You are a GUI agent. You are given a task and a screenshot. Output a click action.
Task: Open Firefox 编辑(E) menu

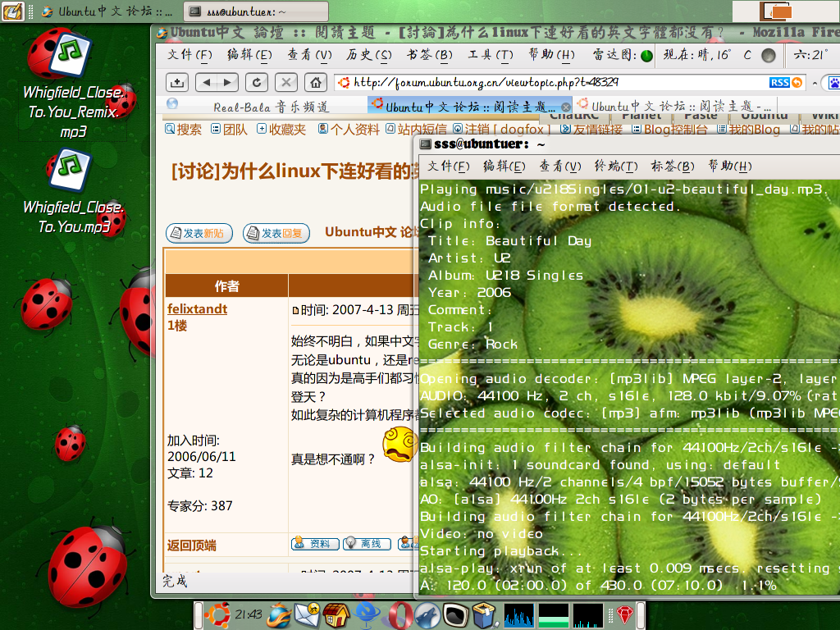pyautogui.click(x=249, y=55)
